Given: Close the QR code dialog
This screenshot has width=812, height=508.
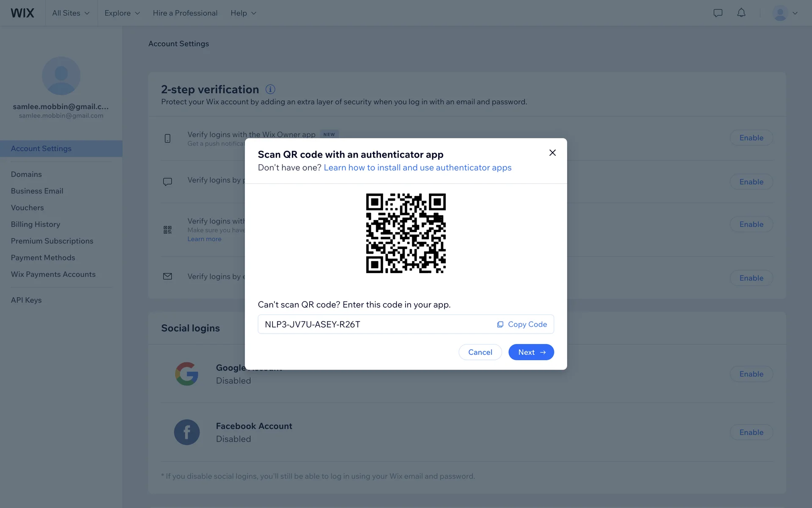Looking at the screenshot, I should (552, 153).
